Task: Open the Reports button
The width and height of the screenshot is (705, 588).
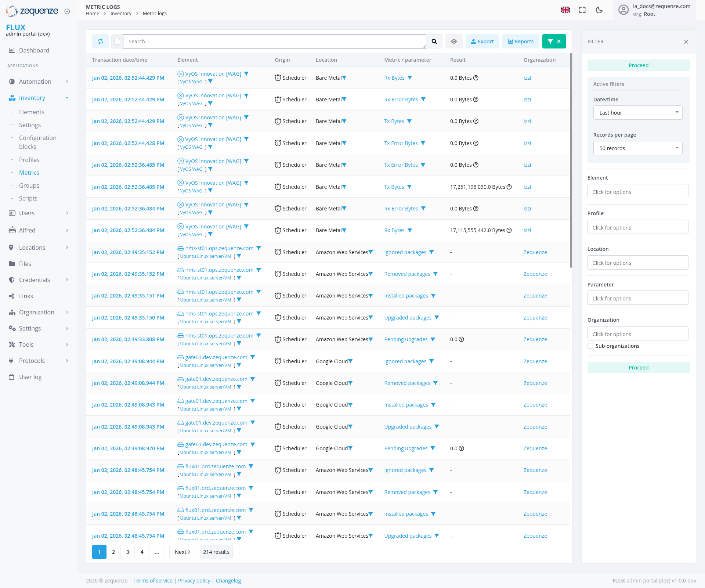Action: [520, 42]
